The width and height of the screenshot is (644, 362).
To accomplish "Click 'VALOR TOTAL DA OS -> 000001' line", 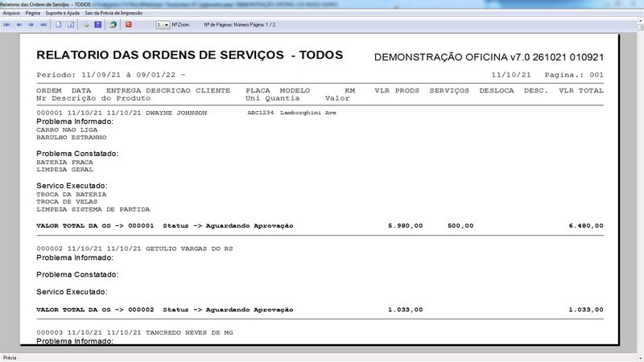I will tap(95, 226).
